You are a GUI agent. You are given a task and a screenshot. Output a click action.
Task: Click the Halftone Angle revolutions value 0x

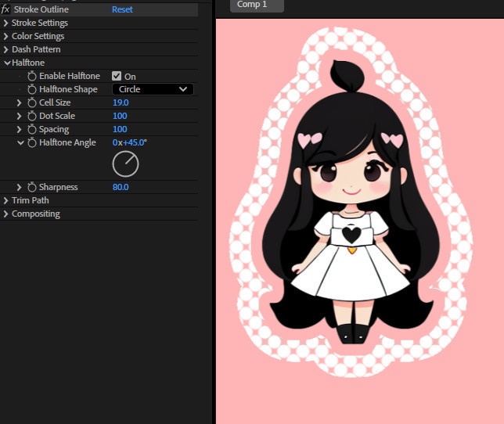(x=117, y=142)
